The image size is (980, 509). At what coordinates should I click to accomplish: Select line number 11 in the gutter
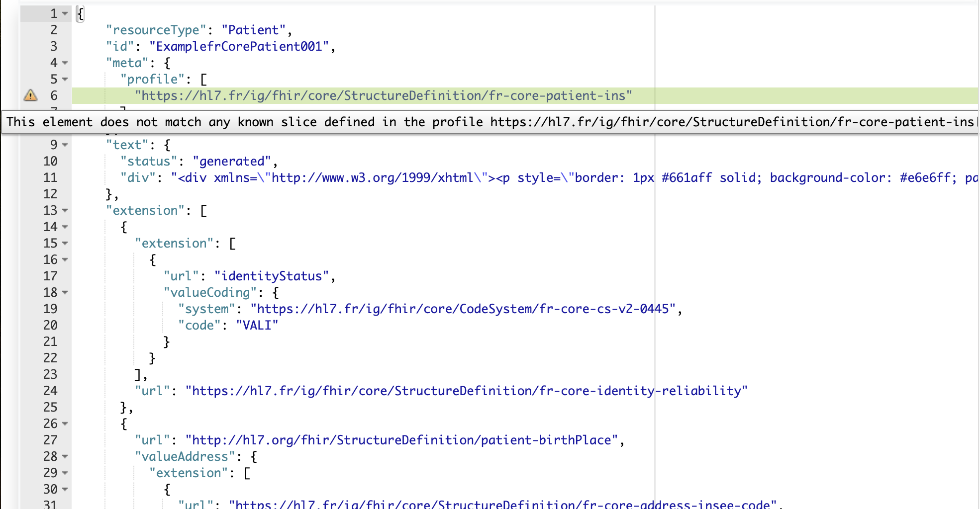tap(50, 178)
